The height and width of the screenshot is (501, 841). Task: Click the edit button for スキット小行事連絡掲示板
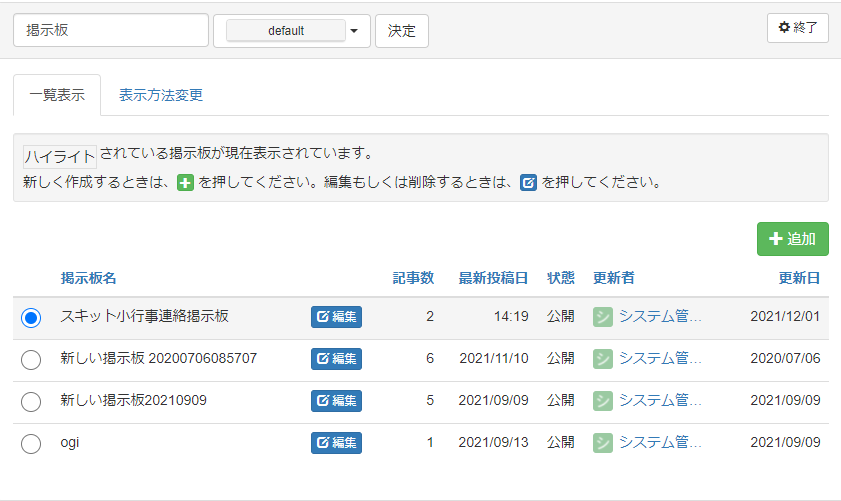pyautogui.click(x=336, y=317)
